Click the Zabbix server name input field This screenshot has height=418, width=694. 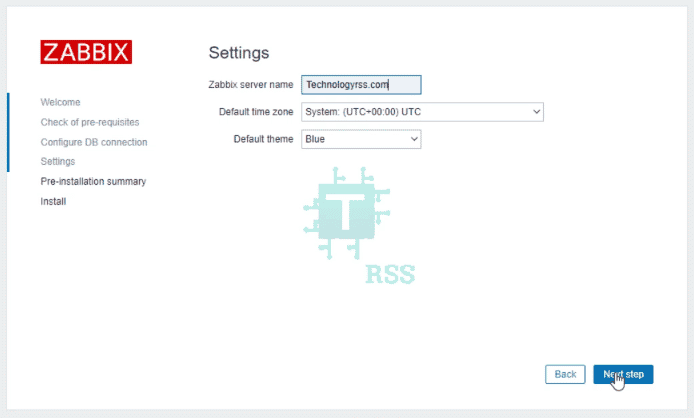tap(361, 85)
